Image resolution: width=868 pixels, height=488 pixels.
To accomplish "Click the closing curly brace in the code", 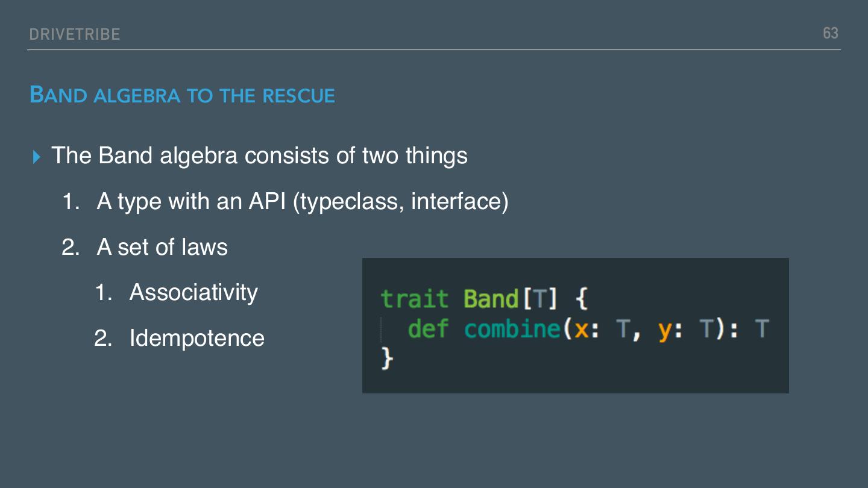I will pyautogui.click(x=387, y=358).
